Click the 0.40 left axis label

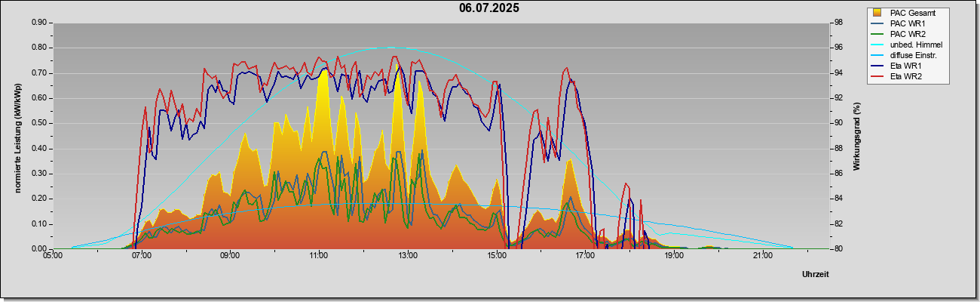click(39, 148)
